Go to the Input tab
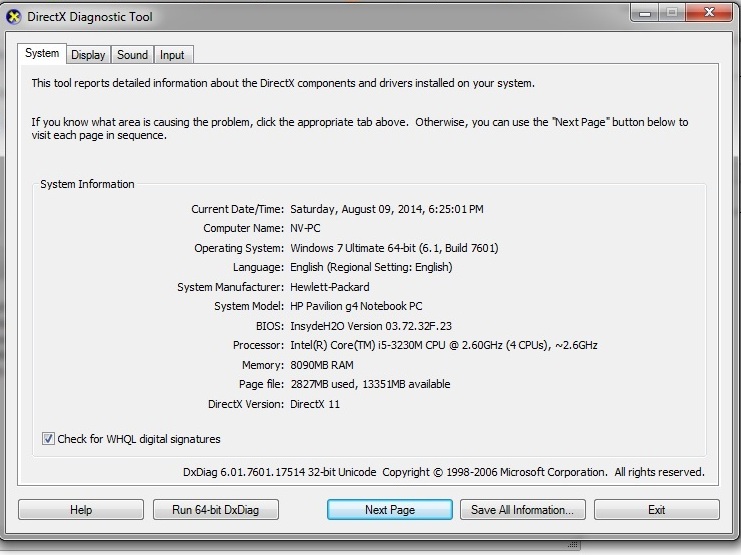Image resolution: width=741 pixels, height=555 pixels. [172, 55]
